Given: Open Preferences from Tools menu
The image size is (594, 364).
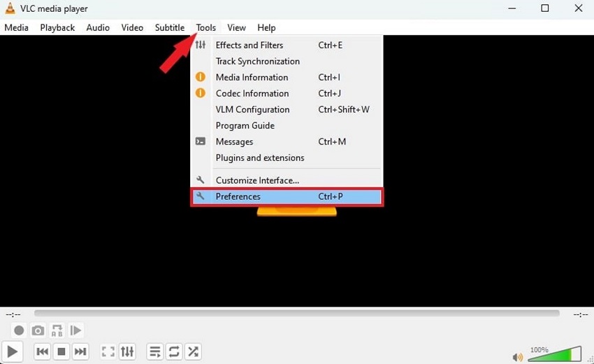Looking at the screenshot, I should pyautogui.click(x=287, y=196).
